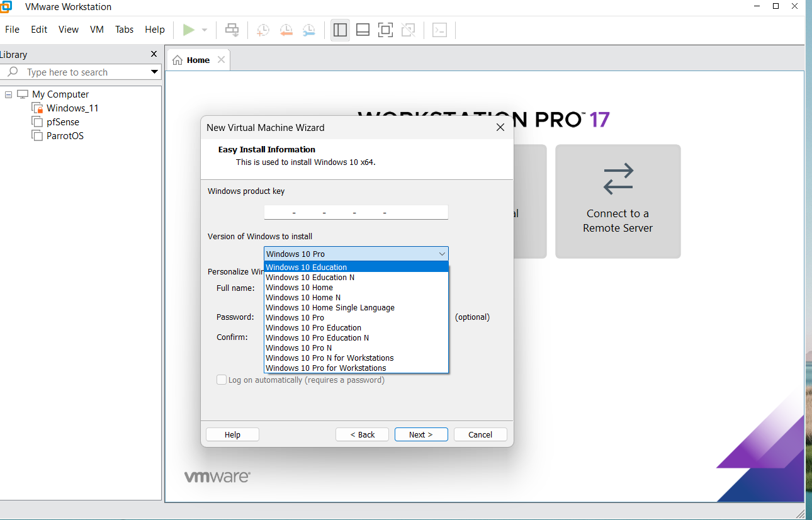Toggle the Show Library sidebar icon
This screenshot has height=520, width=812.
pyautogui.click(x=341, y=30)
